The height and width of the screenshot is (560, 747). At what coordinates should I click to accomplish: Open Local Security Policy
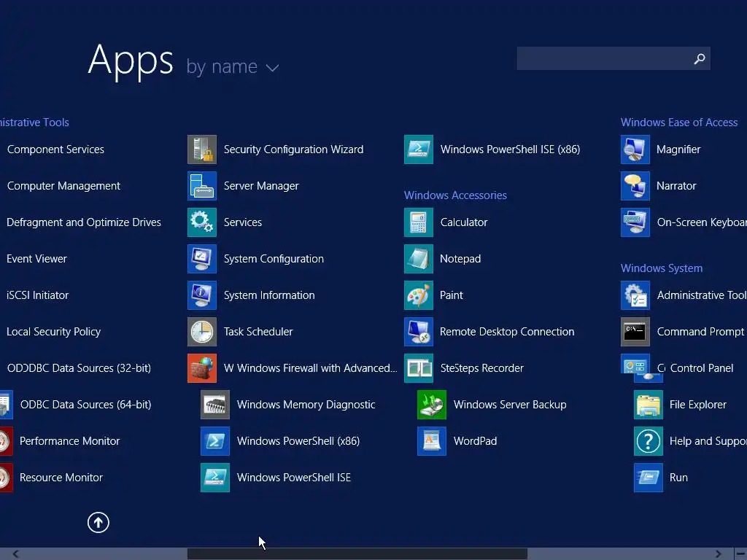pyautogui.click(x=53, y=332)
